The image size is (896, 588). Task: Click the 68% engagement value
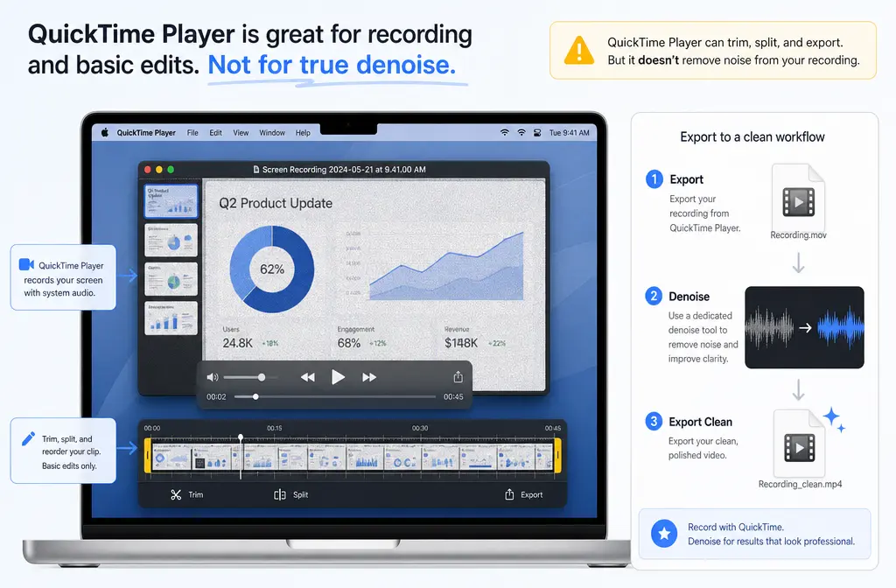click(348, 343)
